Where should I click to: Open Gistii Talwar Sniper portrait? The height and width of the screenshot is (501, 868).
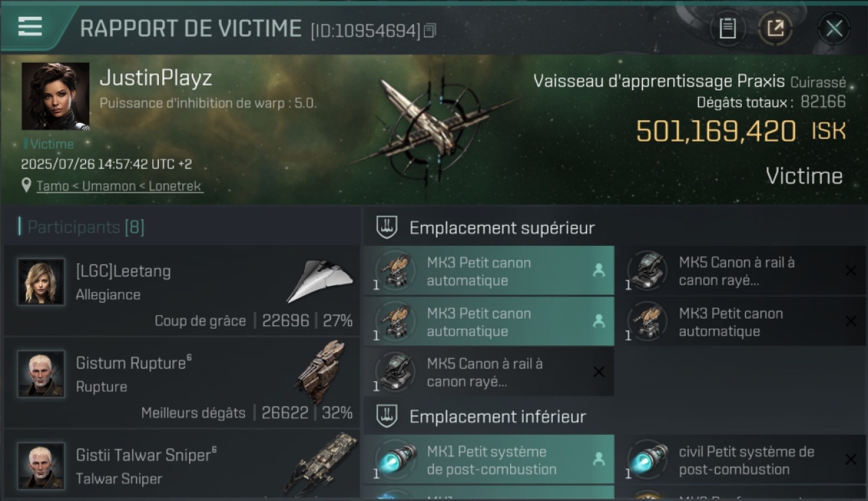click(41, 466)
